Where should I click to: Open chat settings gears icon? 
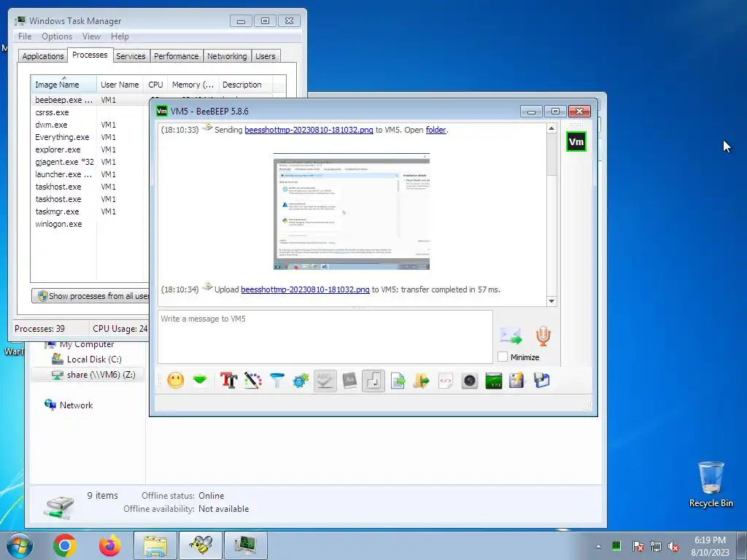(301, 381)
